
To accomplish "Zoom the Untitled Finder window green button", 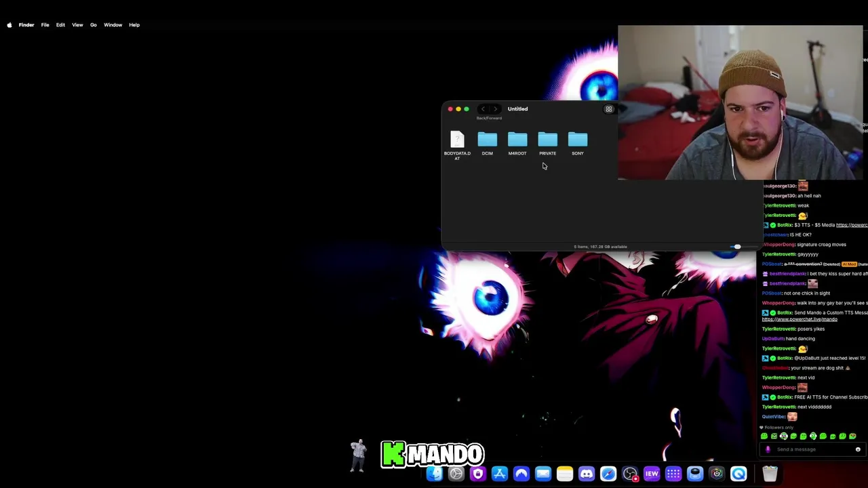I will 467,109.
